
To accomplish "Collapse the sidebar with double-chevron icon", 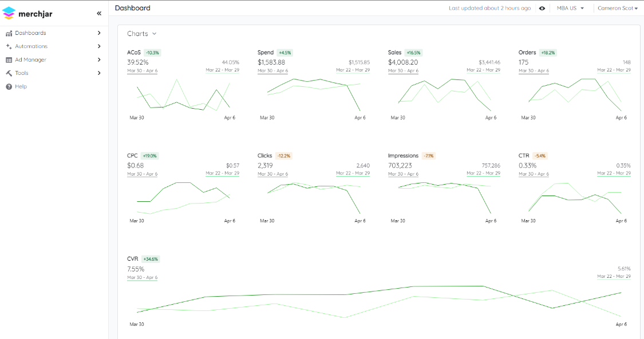I will pyautogui.click(x=99, y=14).
